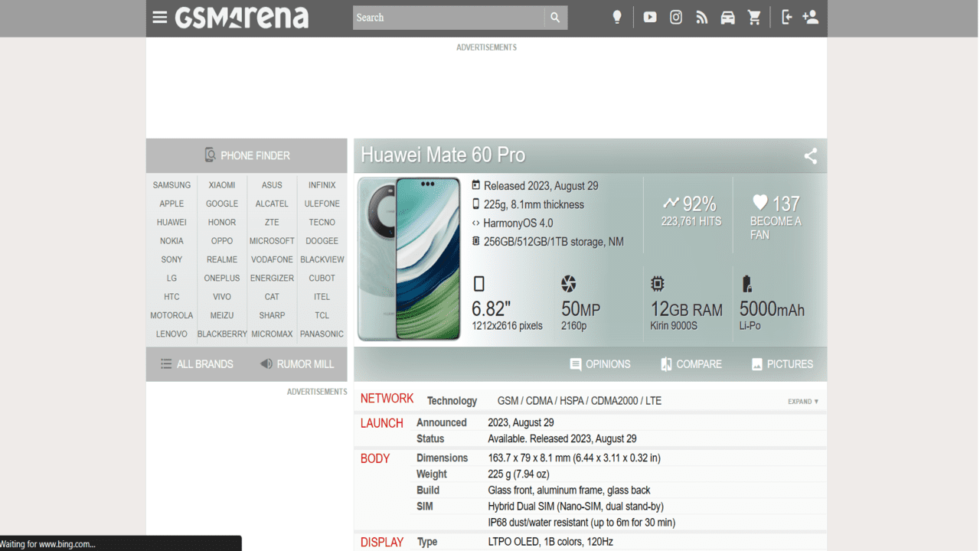Open the Phone Finder link
The height and width of the screenshot is (551, 980).
click(247, 155)
